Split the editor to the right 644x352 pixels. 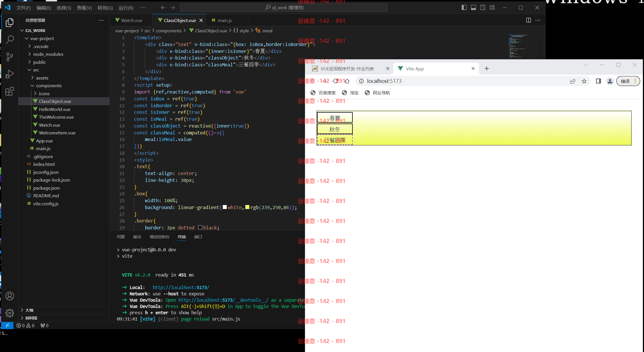point(529,20)
